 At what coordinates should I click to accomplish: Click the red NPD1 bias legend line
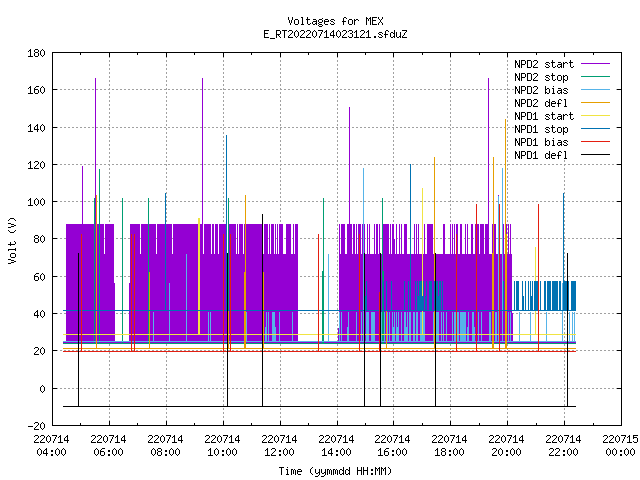(x=595, y=142)
